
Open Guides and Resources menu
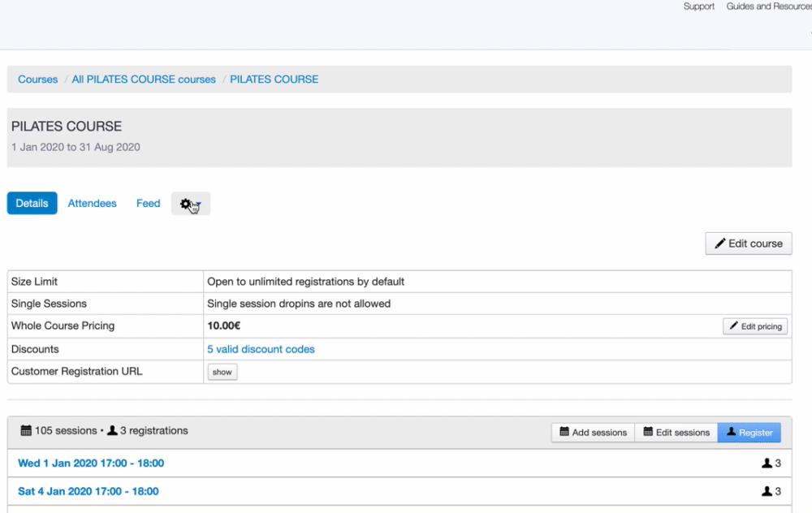coord(768,6)
